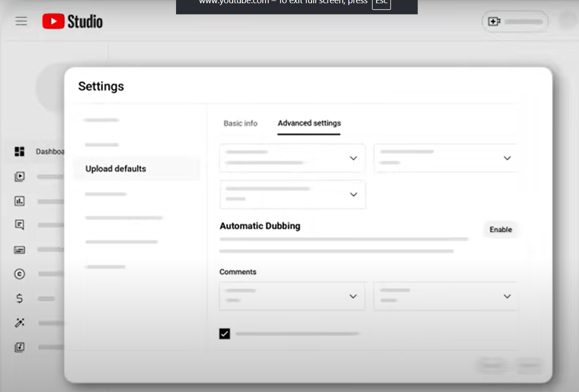
Task: Select Upload defaults in the Settings sidebar
Action: [116, 169]
